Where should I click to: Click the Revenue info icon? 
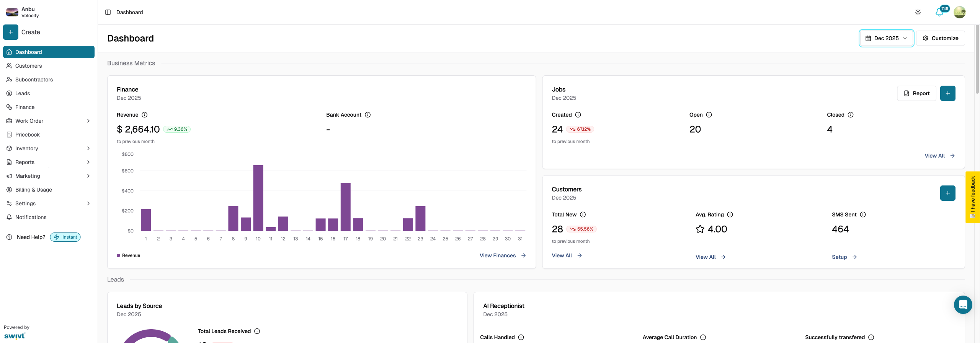(144, 115)
